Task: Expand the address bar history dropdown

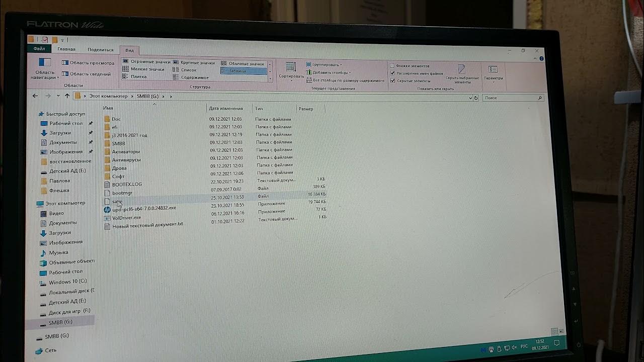Action: pyautogui.click(x=470, y=98)
